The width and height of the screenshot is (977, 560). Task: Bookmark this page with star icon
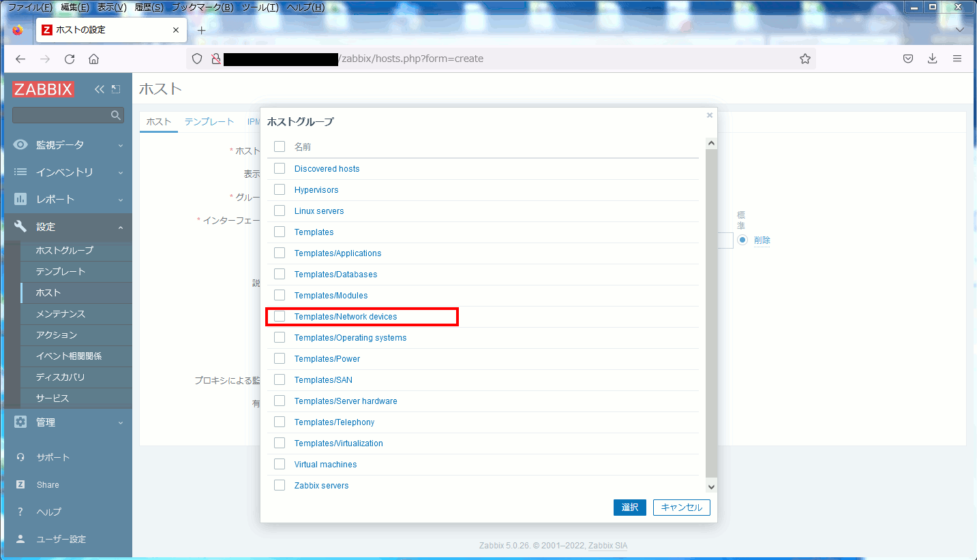tap(805, 59)
